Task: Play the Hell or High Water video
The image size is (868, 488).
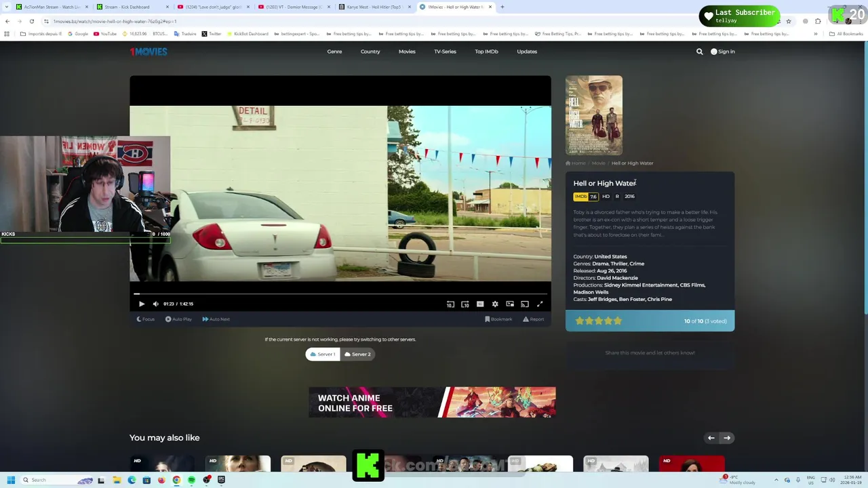Action: (x=142, y=304)
